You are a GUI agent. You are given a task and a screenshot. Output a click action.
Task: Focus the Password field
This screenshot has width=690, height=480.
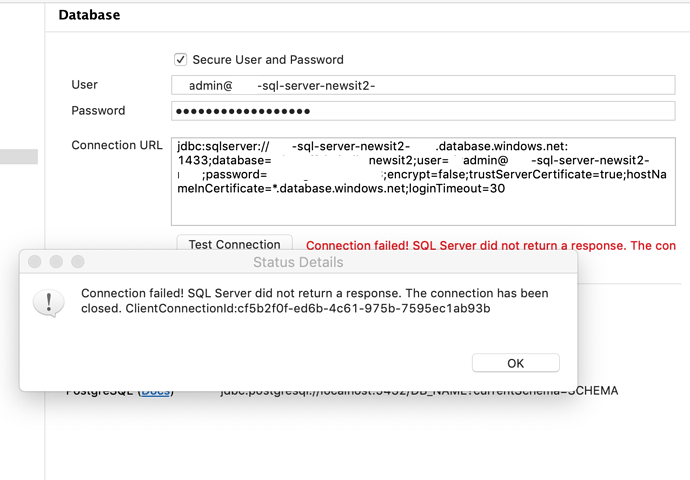click(x=423, y=110)
